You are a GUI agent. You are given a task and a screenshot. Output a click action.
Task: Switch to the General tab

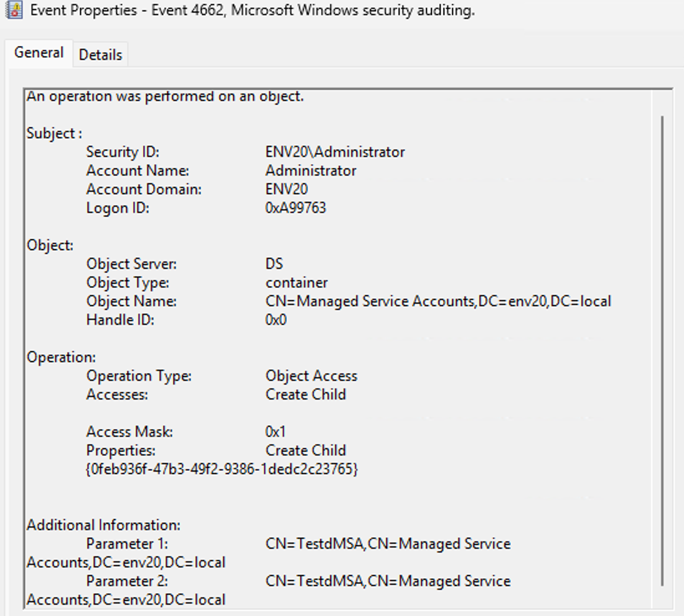coord(39,53)
